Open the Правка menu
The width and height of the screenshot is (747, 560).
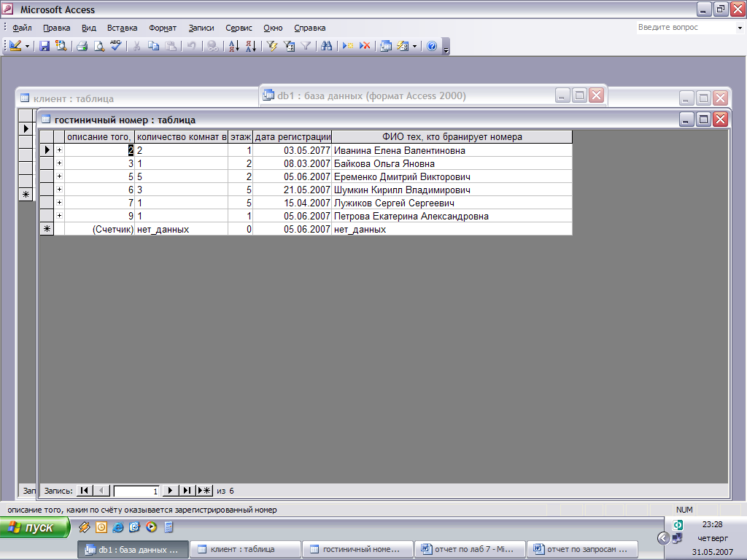coord(57,28)
